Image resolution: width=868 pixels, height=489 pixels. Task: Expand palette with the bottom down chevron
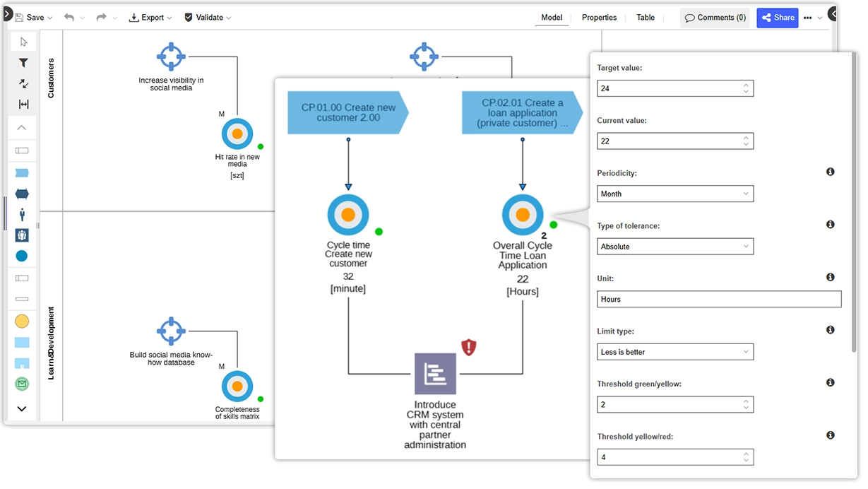coord(22,408)
